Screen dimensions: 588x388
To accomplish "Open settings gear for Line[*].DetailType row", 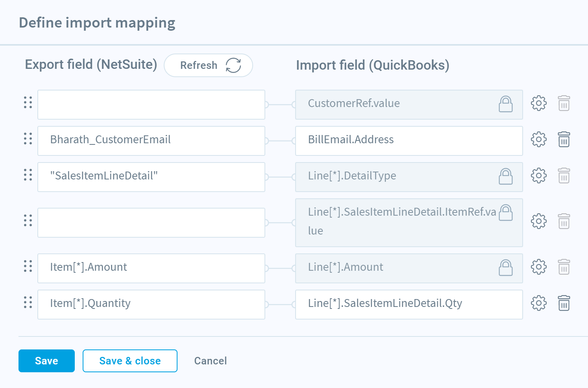I will coord(538,176).
